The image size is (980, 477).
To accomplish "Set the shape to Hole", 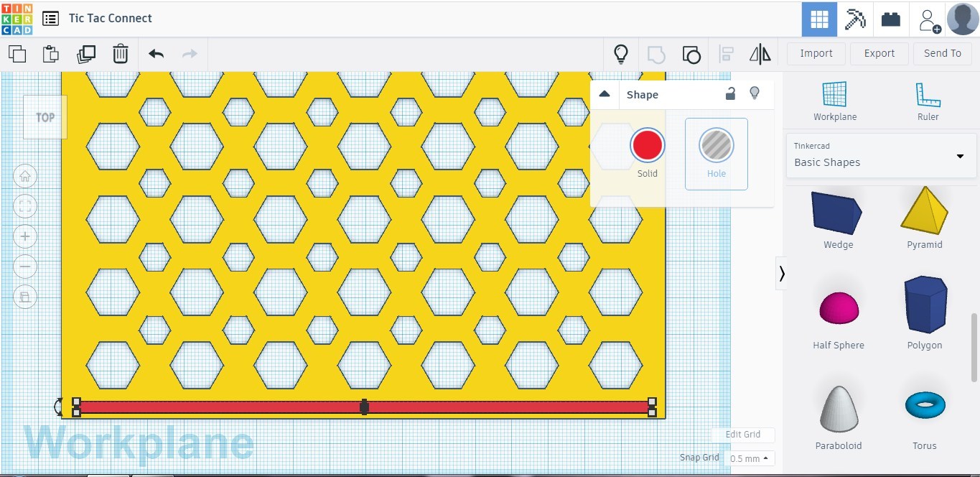I will coord(717,154).
